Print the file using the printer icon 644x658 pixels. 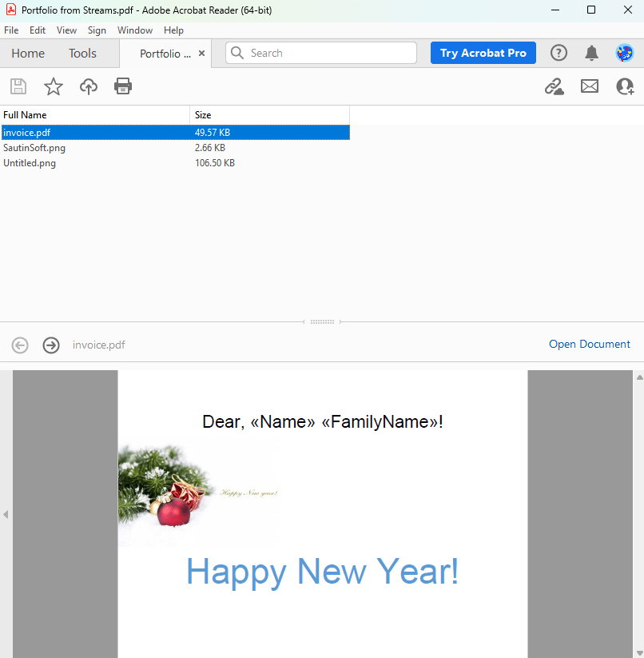(123, 86)
